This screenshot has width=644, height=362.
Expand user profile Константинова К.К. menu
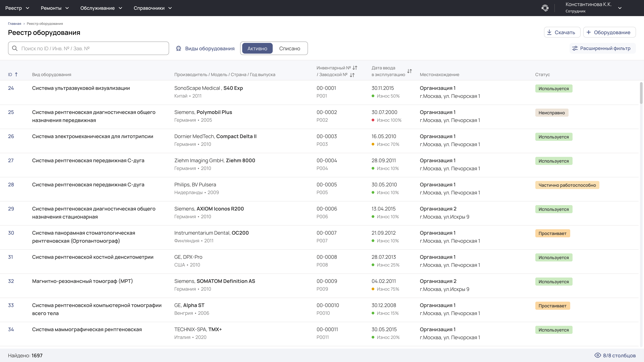coord(620,8)
